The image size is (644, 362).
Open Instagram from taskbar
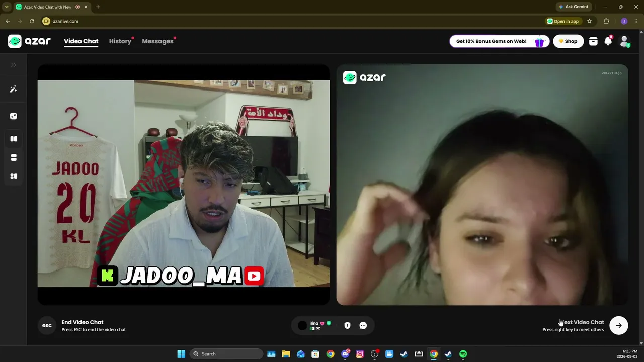(x=360, y=354)
